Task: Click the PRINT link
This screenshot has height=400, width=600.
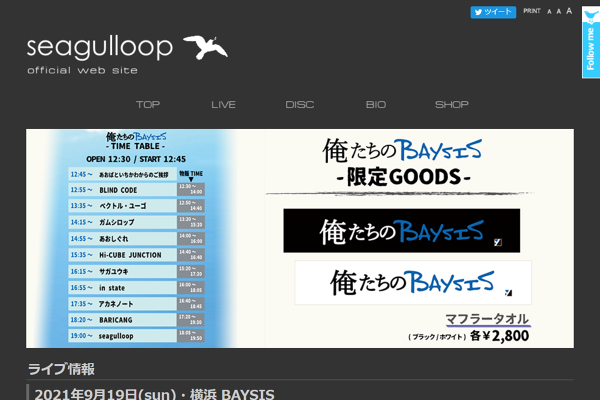Action: click(x=532, y=11)
